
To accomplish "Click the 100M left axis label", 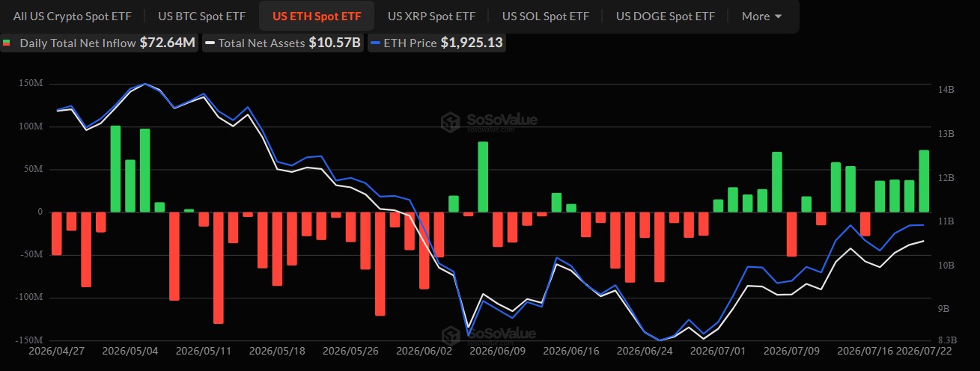I will [x=32, y=126].
